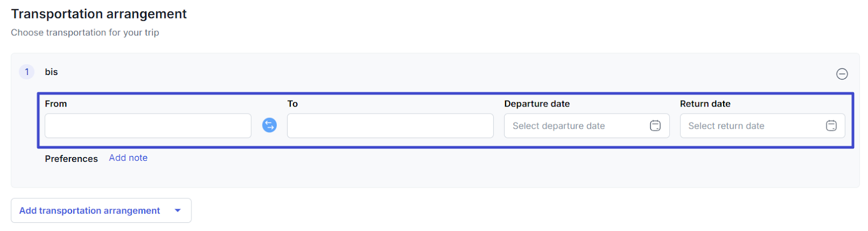Click the bis arrangement title
Screen dimensions: 868x231
click(x=52, y=72)
